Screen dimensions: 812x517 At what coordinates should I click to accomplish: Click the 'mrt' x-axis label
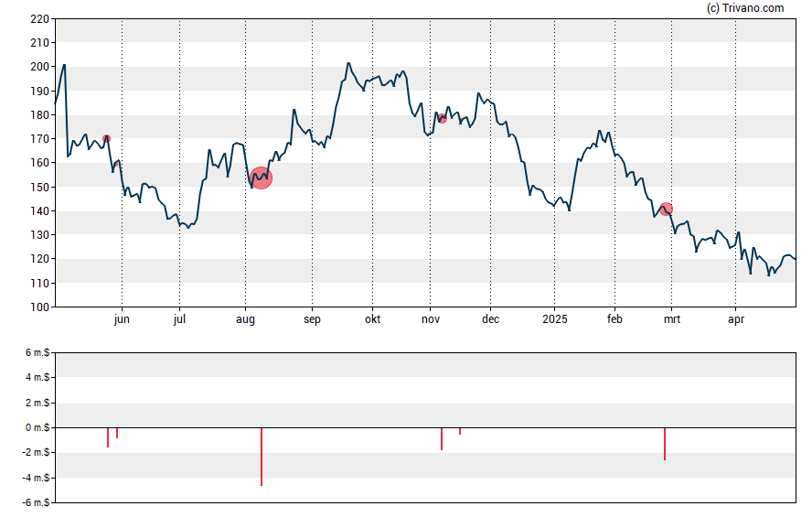(x=672, y=319)
